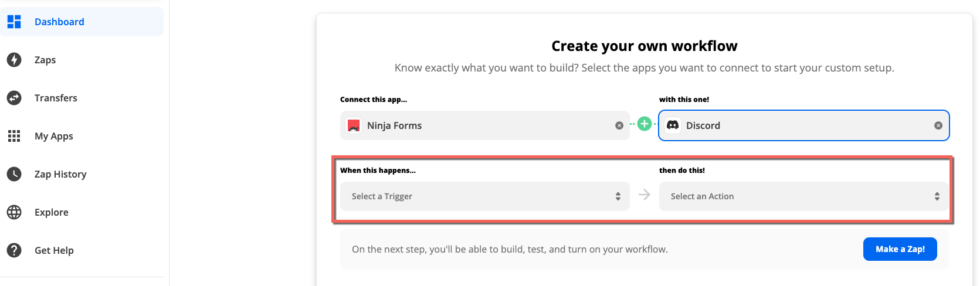
Task: Click the Zap History clock icon
Action: [14, 174]
